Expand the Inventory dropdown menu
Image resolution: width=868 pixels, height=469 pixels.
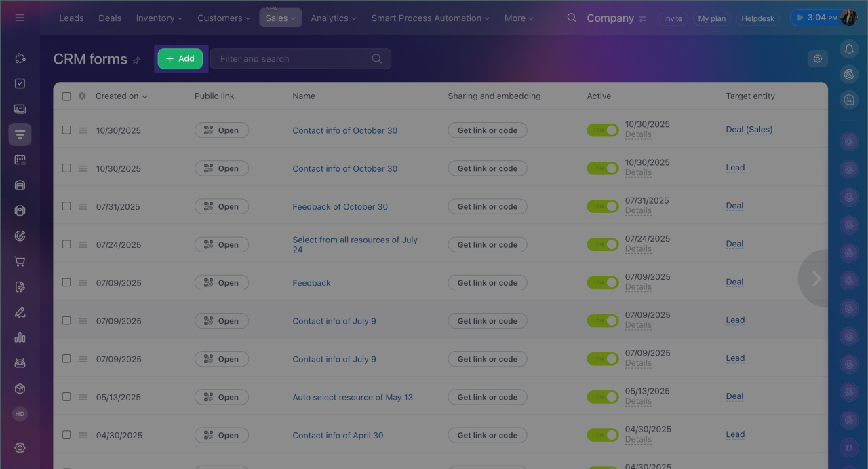[x=159, y=18]
